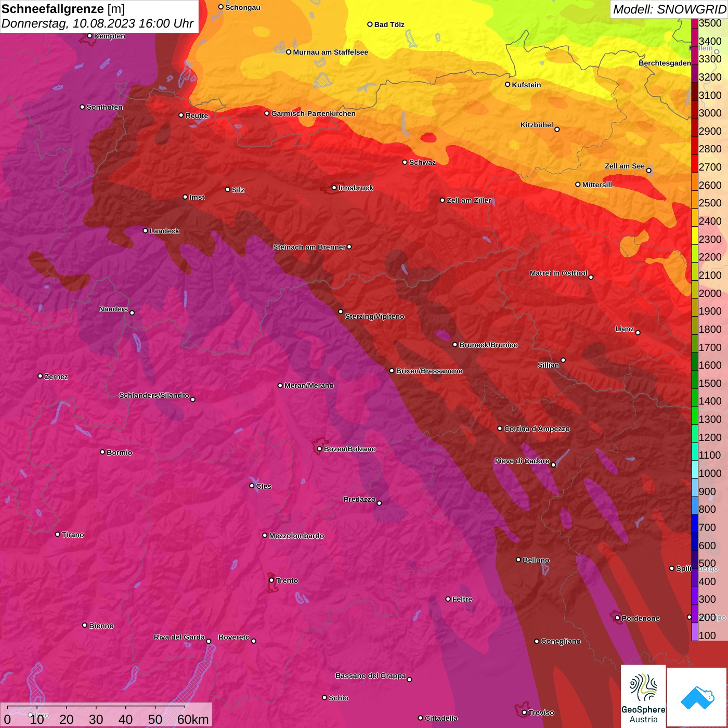This screenshot has width=728, height=728.
Task: Select the 1500 m green legend swatch
Action: [x=695, y=380]
